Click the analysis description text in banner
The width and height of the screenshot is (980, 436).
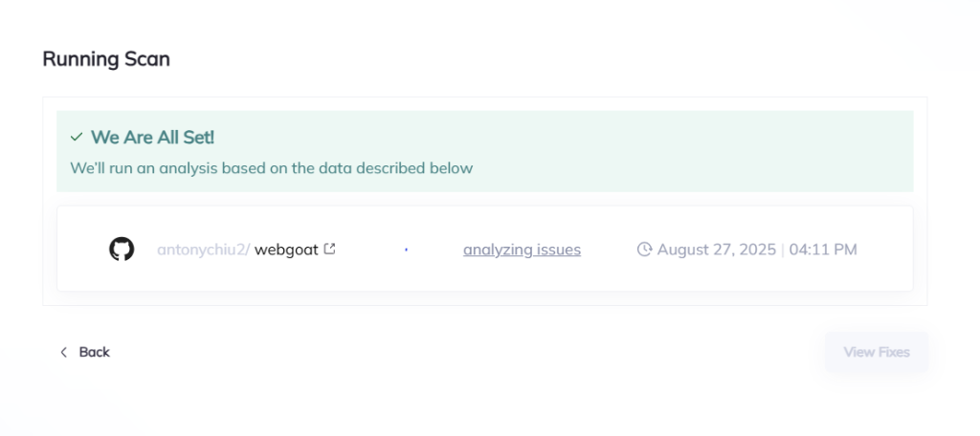(x=272, y=168)
